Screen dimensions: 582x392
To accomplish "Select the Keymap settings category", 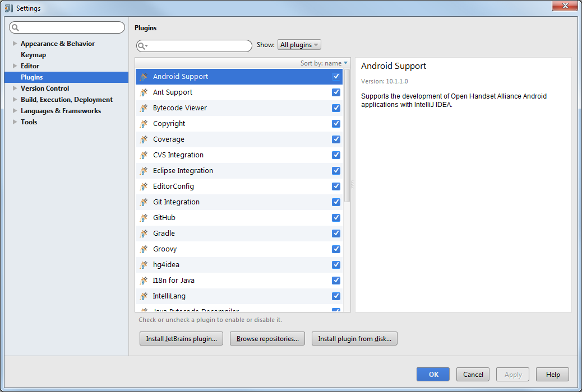I will [x=34, y=55].
